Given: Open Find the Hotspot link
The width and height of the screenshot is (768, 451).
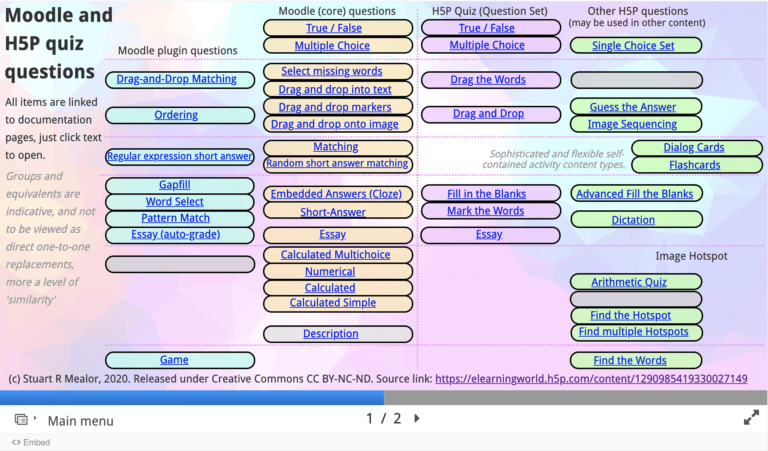Looking at the screenshot, I should click(x=630, y=315).
